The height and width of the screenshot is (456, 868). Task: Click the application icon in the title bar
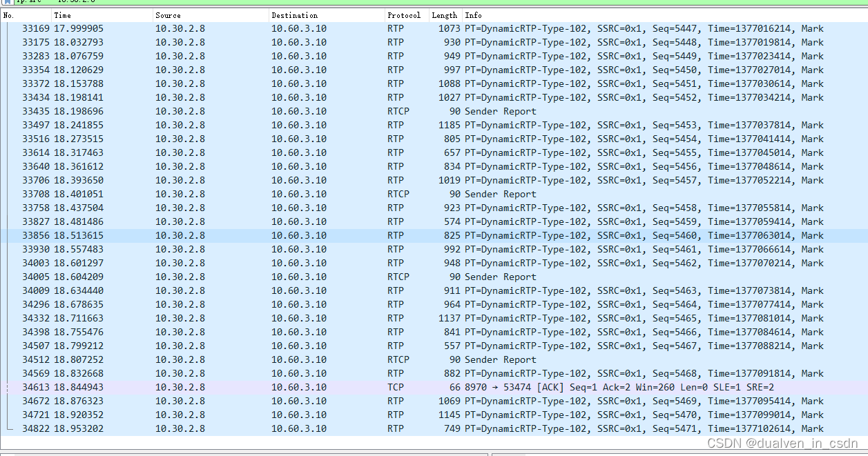6,3
